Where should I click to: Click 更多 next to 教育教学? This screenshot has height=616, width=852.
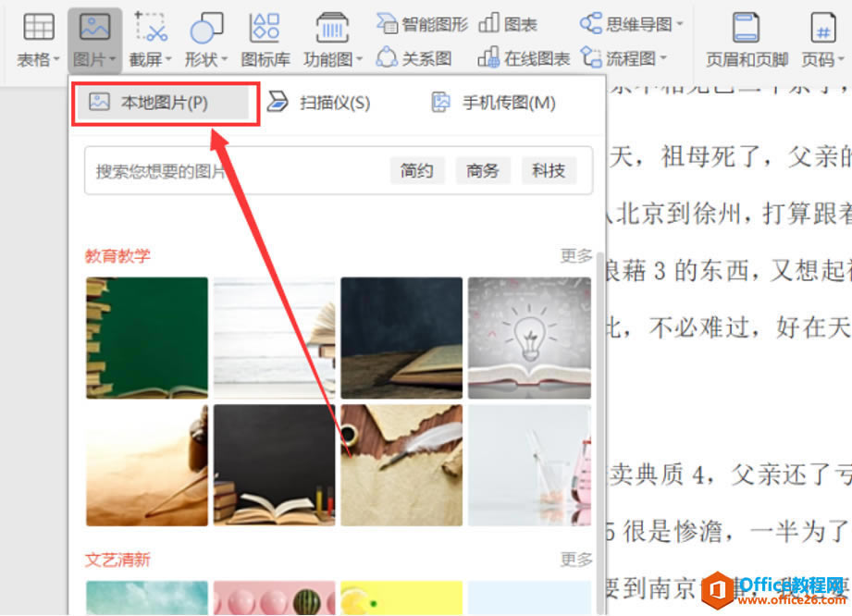(x=576, y=255)
